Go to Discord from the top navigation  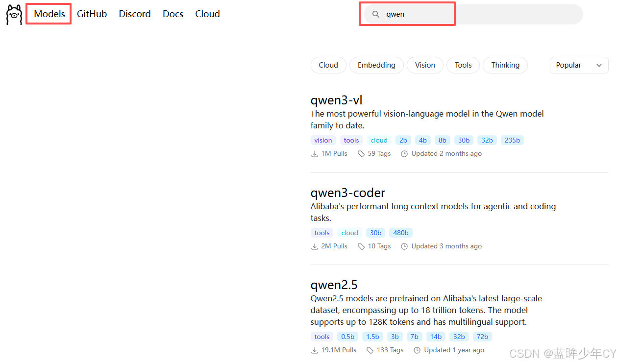point(135,14)
